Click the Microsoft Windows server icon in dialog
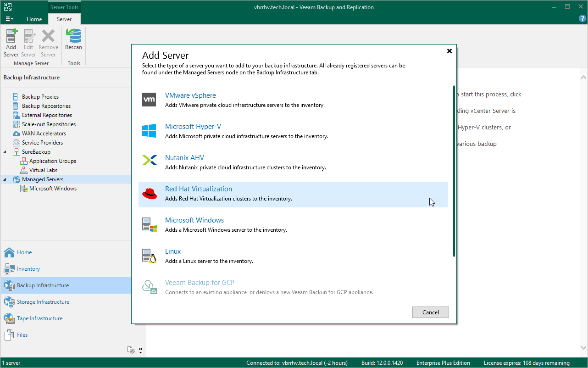 click(x=150, y=224)
